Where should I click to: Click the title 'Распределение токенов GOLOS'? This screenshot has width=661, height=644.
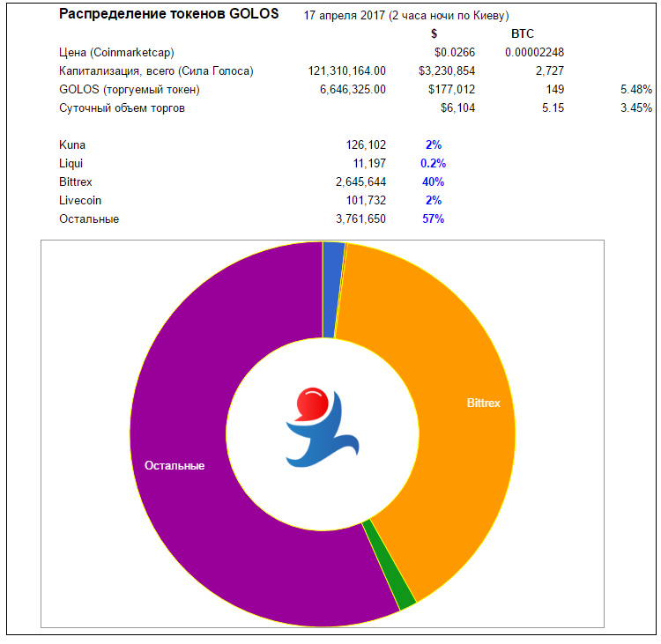(x=168, y=14)
